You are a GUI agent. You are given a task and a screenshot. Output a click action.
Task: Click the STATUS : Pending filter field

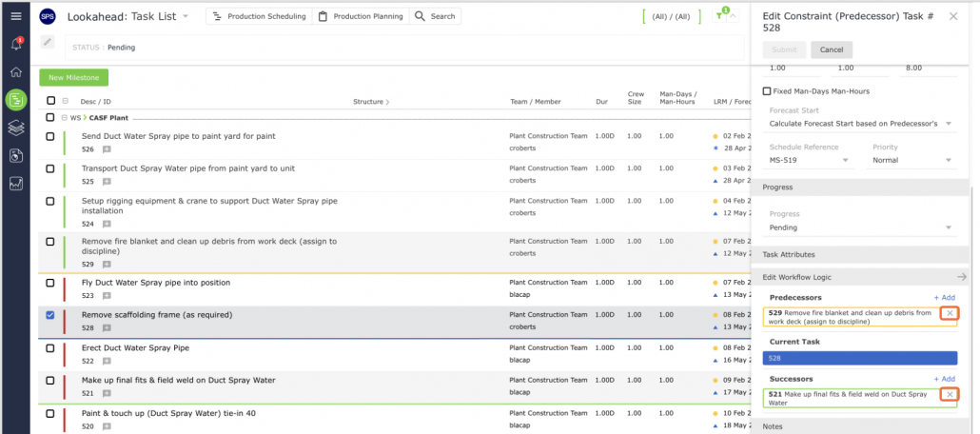point(404,48)
